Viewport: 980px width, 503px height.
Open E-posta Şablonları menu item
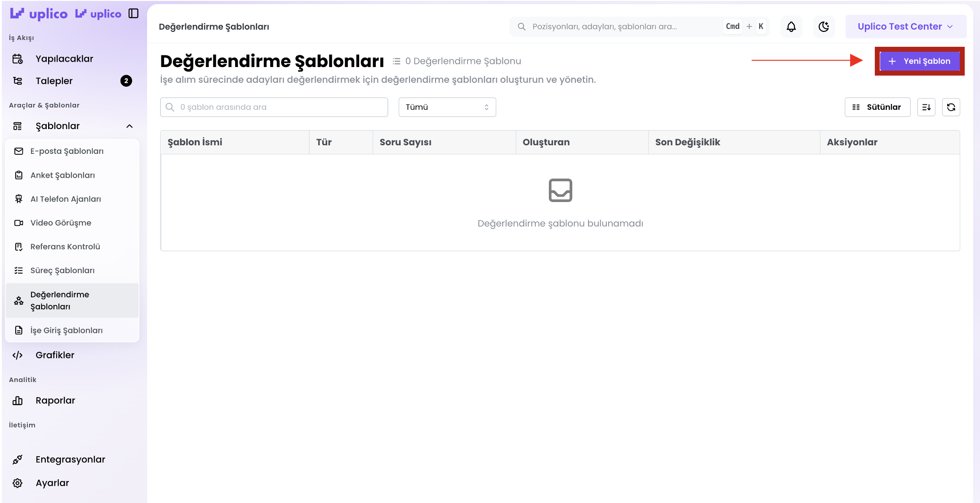(x=67, y=151)
